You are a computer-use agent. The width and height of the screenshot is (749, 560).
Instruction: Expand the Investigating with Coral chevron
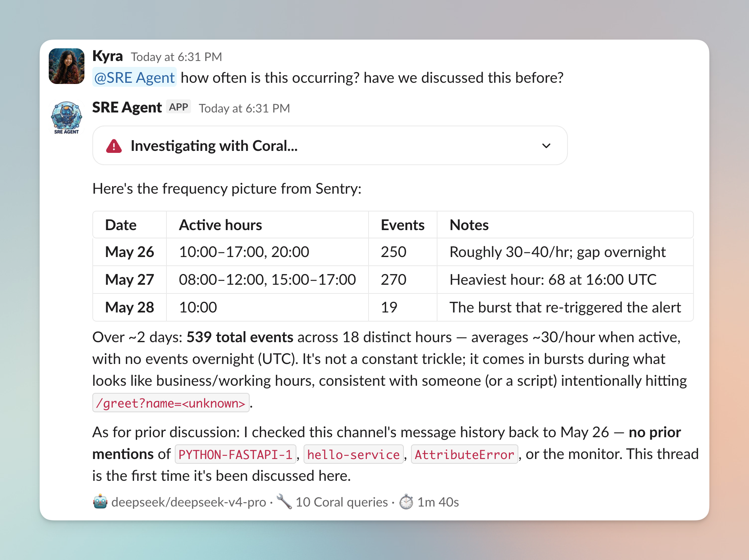[x=546, y=146]
